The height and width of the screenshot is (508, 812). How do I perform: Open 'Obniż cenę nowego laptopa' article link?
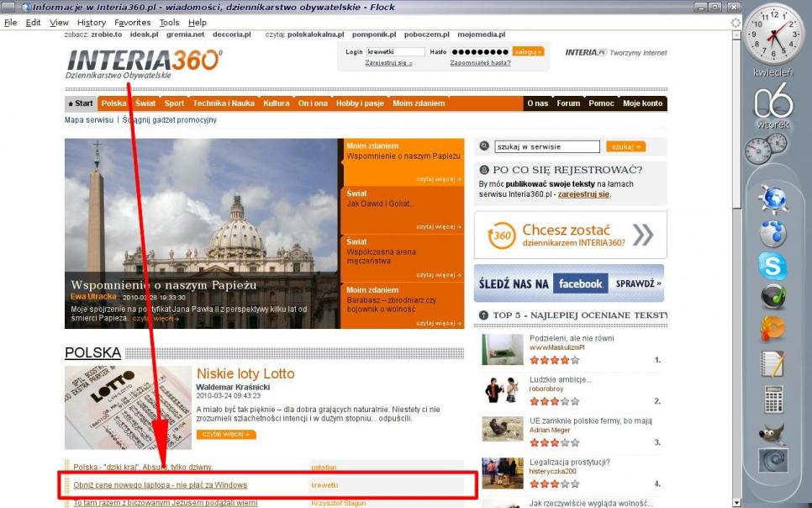(x=160, y=485)
